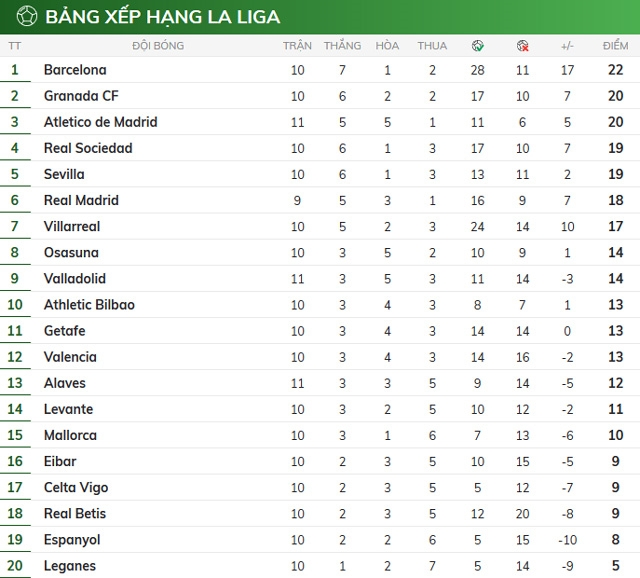Click the BẢNG XẾP HẠNG LA LIGA title
The width and height of the screenshot is (640, 578).
pos(162,17)
